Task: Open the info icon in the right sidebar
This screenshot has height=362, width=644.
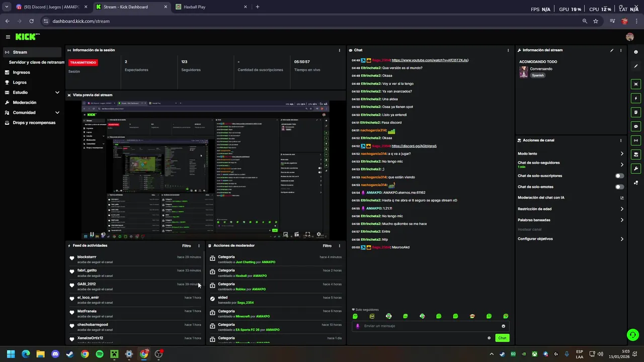Action: 636,52
